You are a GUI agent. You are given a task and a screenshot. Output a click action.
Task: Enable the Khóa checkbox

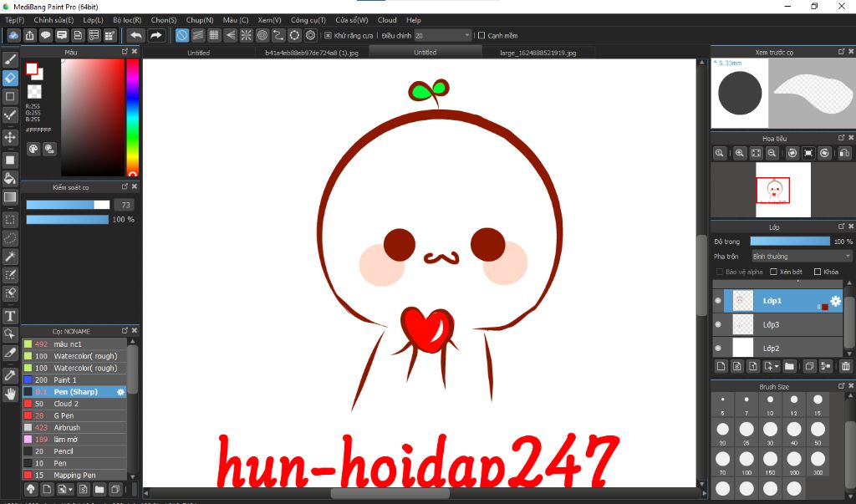tap(818, 272)
